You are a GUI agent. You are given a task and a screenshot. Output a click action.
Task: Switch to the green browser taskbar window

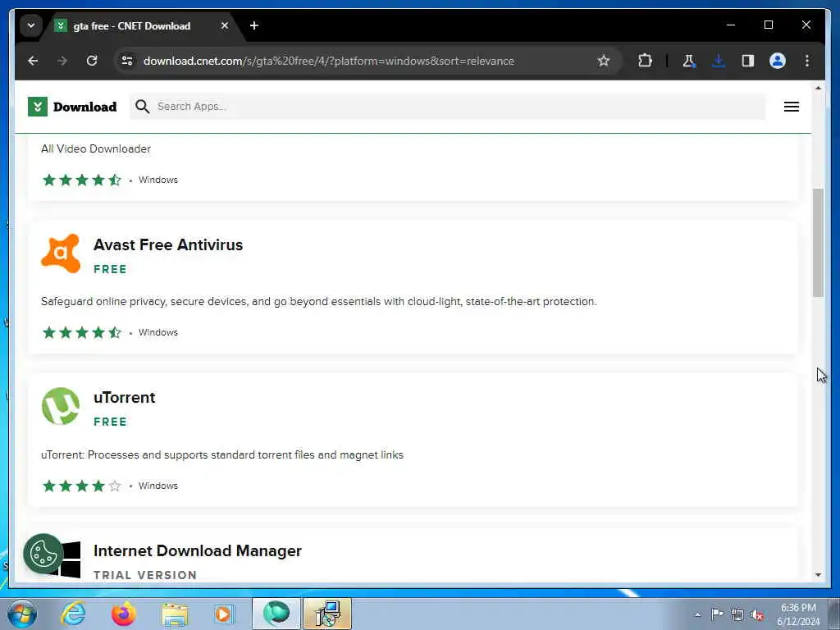[276, 614]
